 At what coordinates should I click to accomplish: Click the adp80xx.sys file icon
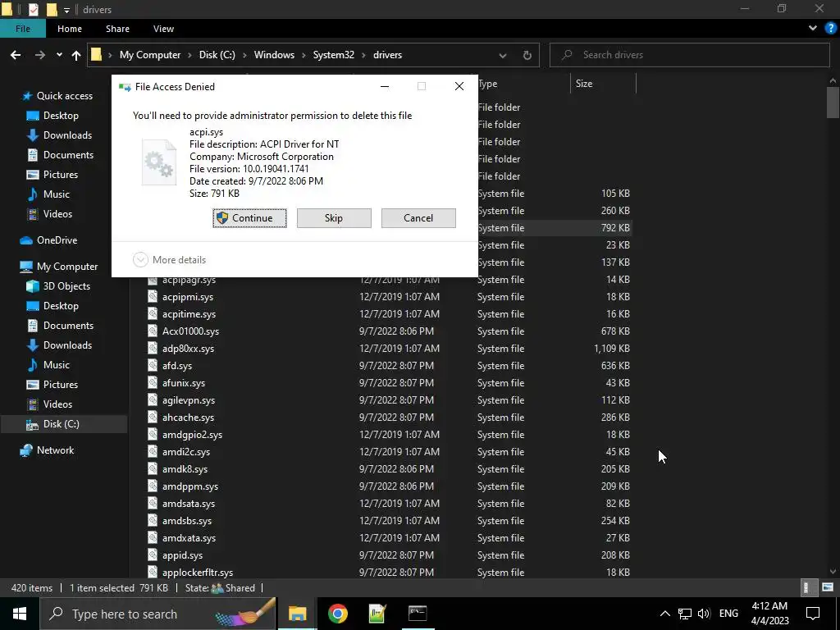[x=153, y=348]
